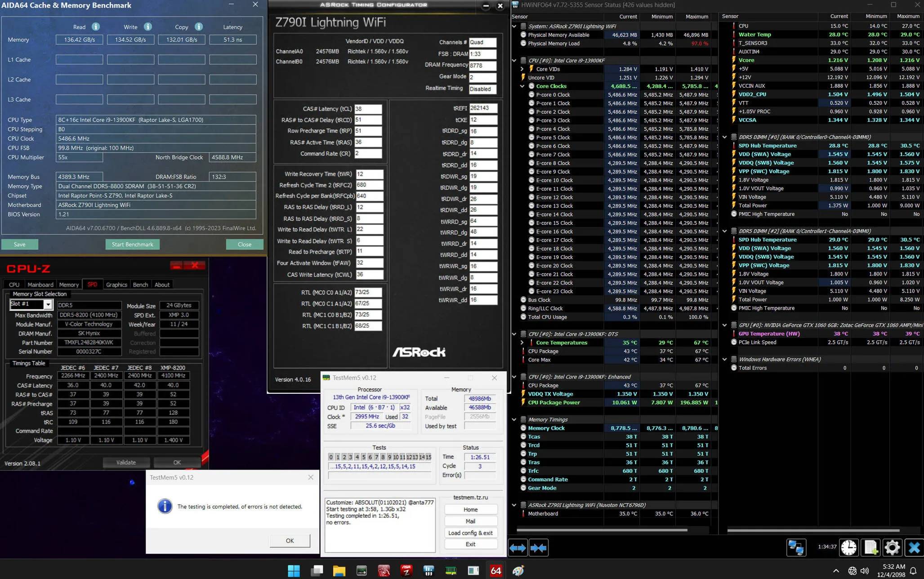
Task: Click DRAM Frequency field showing 8778
Action: tap(482, 65)
